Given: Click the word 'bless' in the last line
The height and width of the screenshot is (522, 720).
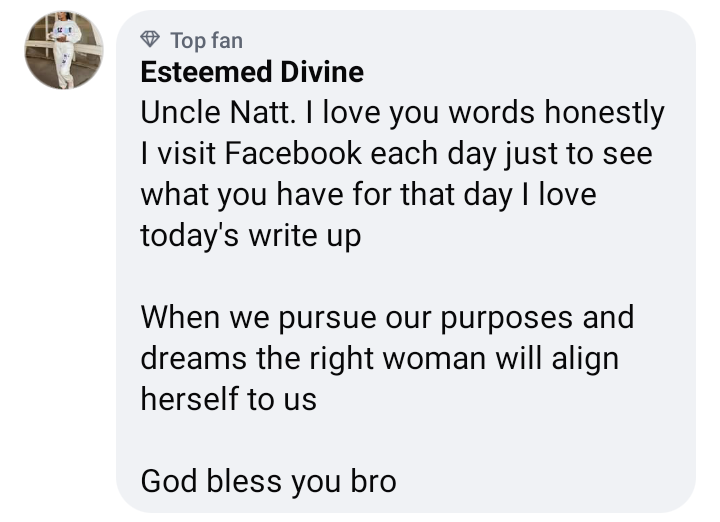Looking at the screenshot, I should pyautogui.click(x=246, y=481).
